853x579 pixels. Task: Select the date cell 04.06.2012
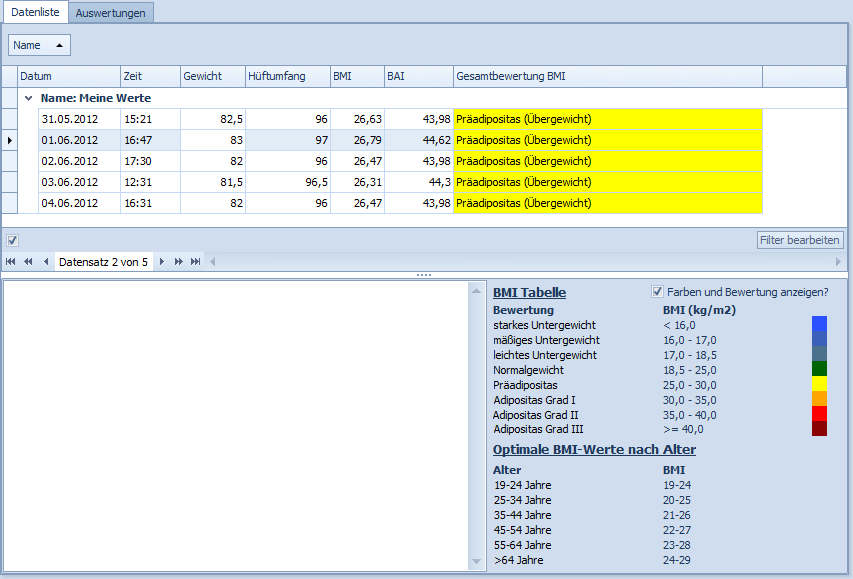tap(79, 203)
